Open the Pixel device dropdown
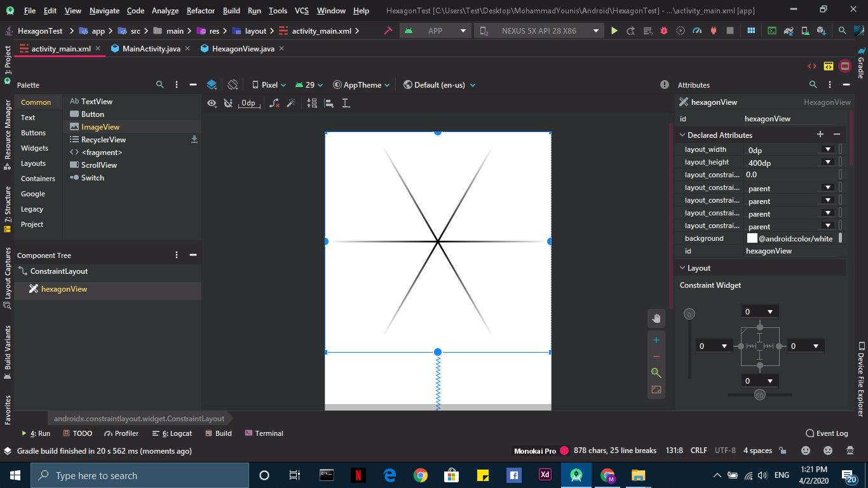The height and width of the screenshot is (488, 868). point(269,85)
